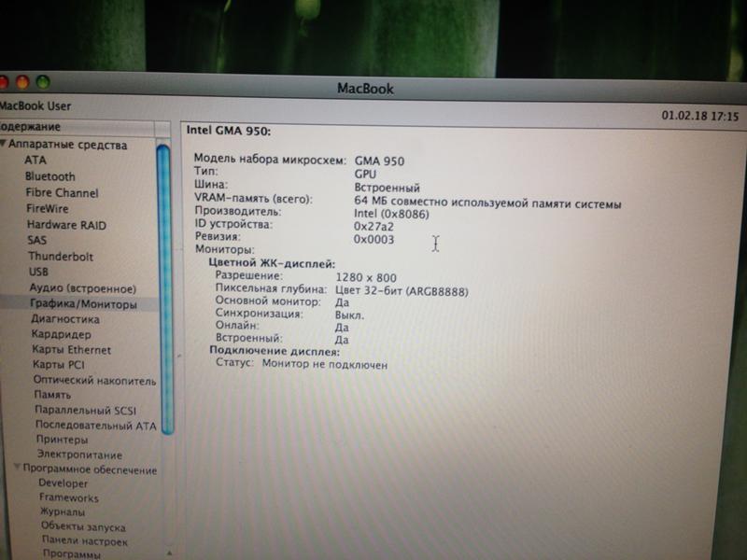Image resolution: width=747 pixels, height=560 pixels.
Task: Select Карты PCI entry
Action: point(59,365)
